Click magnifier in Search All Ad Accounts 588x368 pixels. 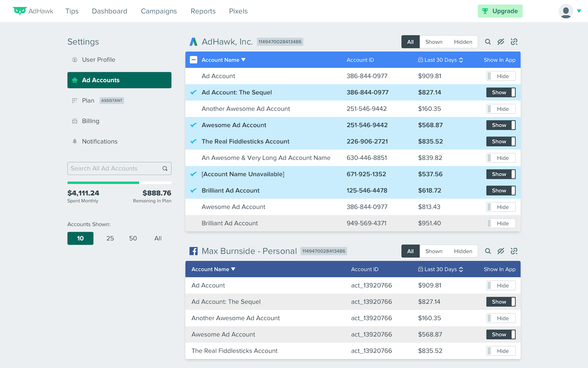click(x=165, y=168)
